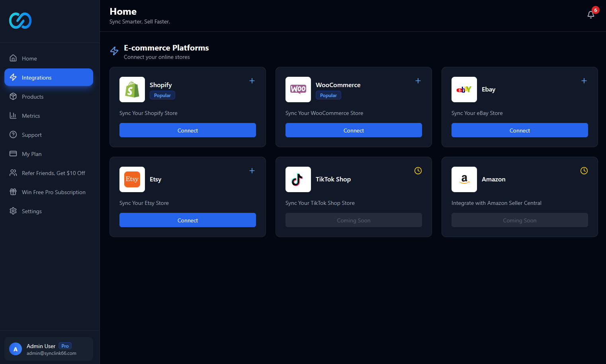Image resolution: width=606 pixels, height=364 pixels.
Task: Click the plus icon on Ebay card
Action: pos(584,81)
